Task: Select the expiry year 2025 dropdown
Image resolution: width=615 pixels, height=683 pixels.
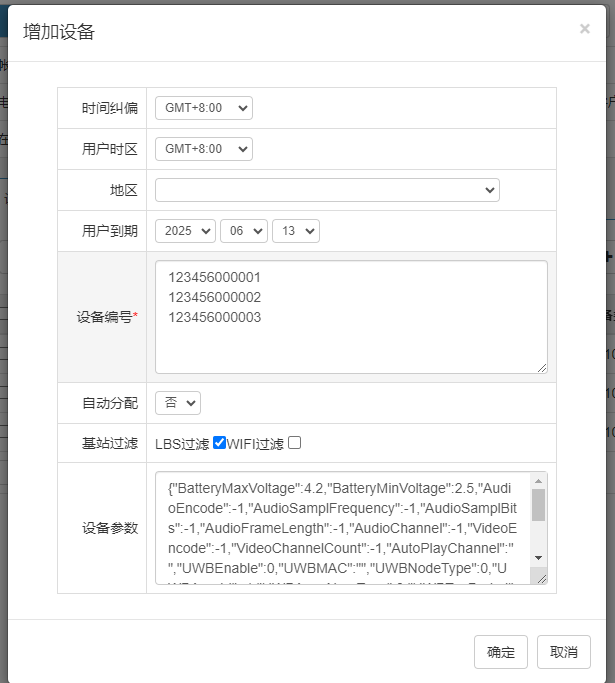Action: 185,231
